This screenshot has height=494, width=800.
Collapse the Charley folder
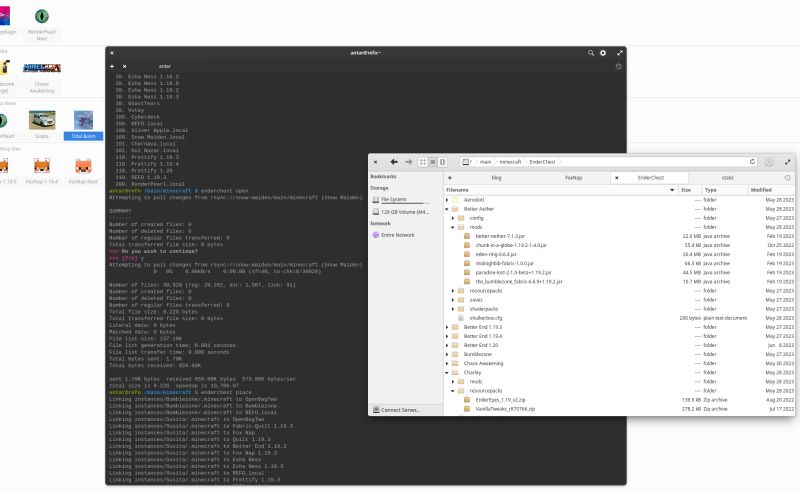[447, 373]
